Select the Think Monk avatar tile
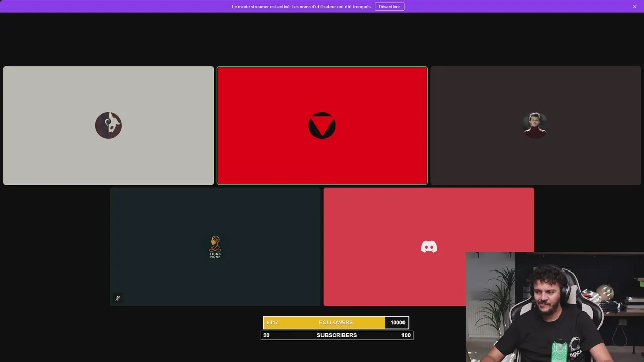 (215, 246)
